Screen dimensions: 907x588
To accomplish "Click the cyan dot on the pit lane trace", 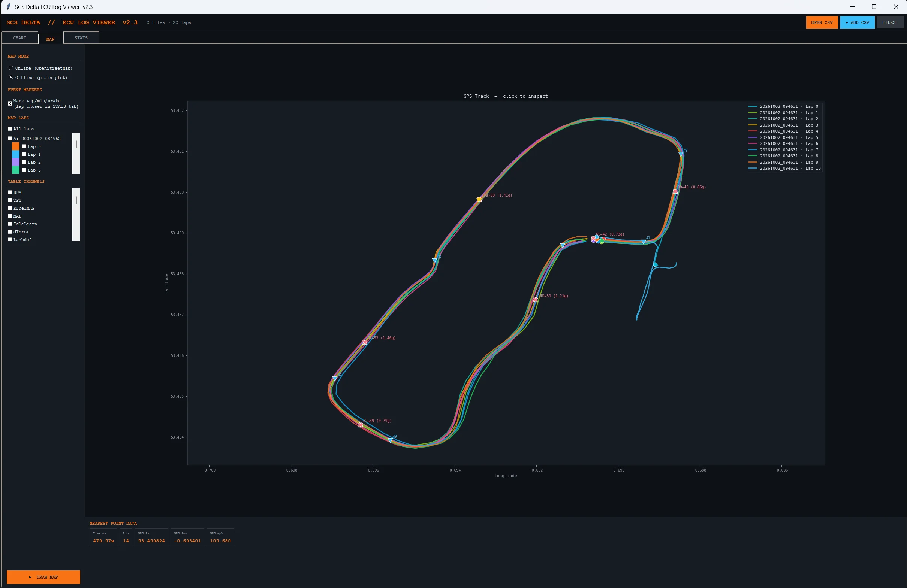I will pos(655,265).
